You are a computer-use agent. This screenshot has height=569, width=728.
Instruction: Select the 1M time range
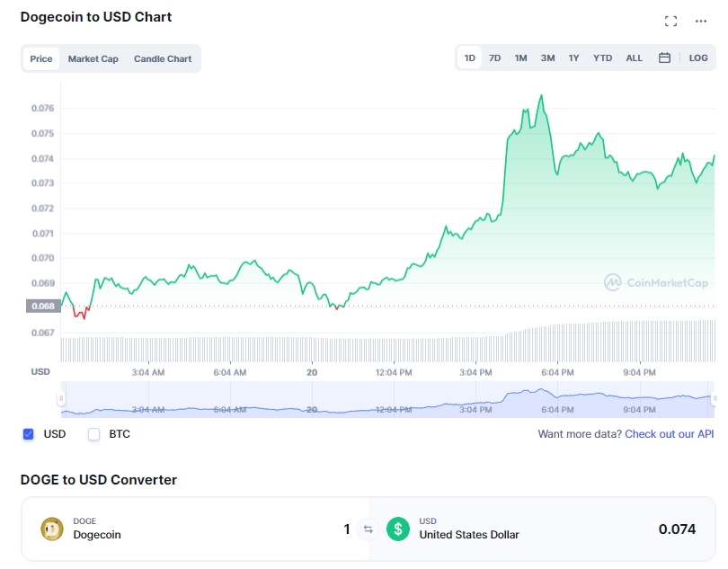point(520,58)
